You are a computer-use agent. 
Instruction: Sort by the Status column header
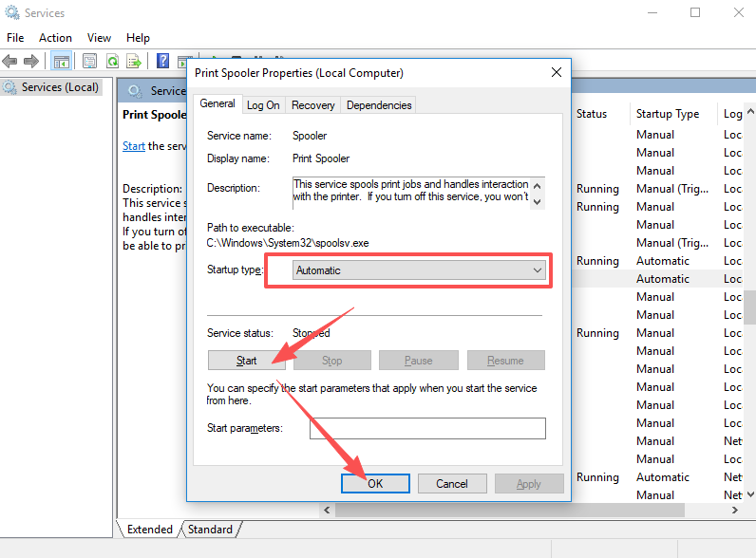point(600,114)
